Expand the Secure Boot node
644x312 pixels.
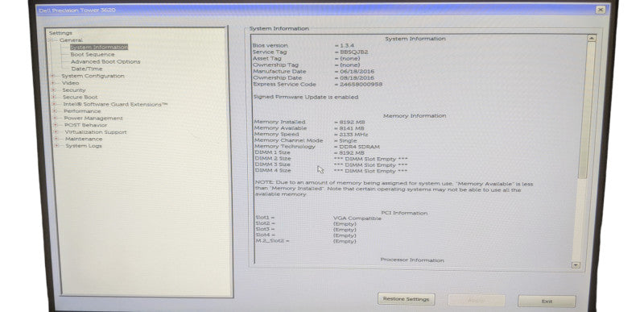click(53, 98)
